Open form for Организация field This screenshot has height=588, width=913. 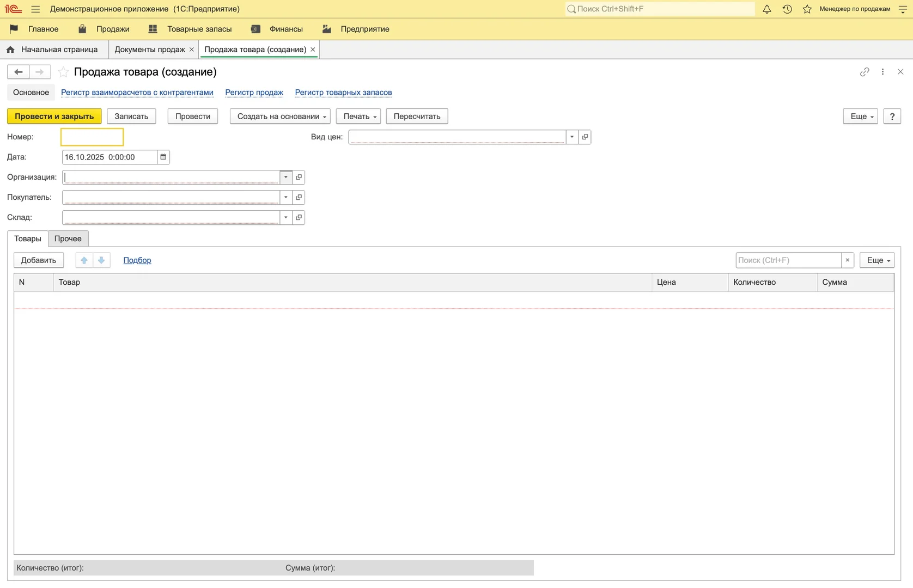click(x=299, y=177)
